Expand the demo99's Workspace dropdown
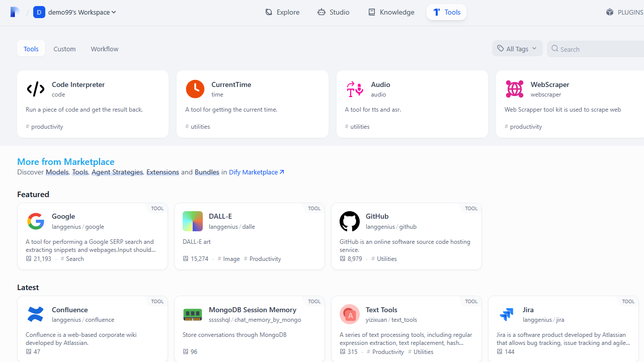The image size is (644, 362). [74, 12]
